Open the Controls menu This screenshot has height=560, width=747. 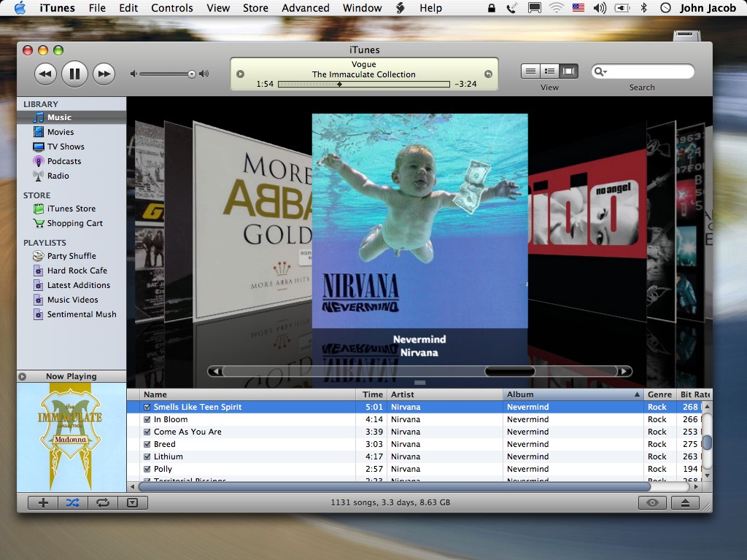(x=172, y=8)
